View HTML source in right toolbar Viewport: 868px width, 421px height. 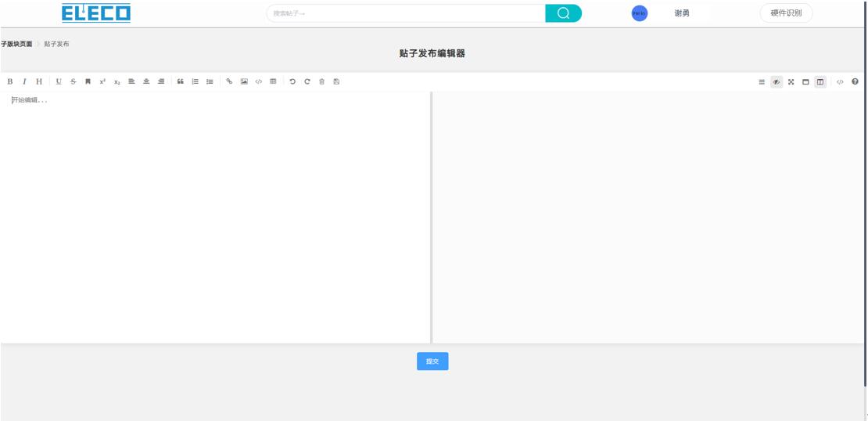(840, 82)
